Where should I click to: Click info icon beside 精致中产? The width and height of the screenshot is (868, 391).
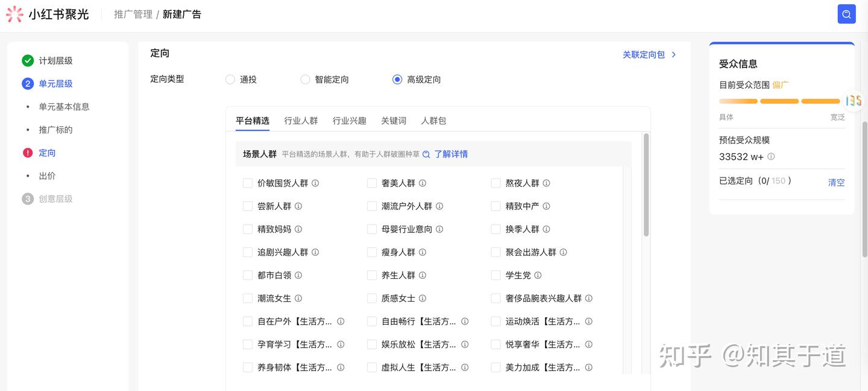click(546, 206)
